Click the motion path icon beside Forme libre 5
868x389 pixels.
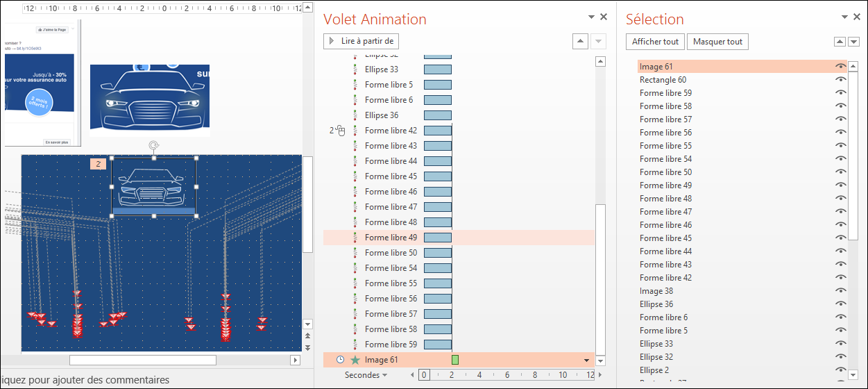click(x=355, y=85)
